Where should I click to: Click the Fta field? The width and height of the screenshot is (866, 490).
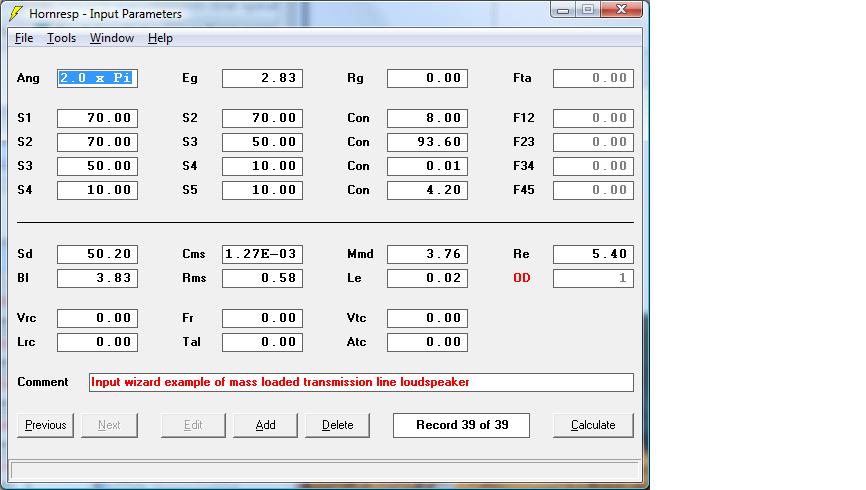pos(593,78)
